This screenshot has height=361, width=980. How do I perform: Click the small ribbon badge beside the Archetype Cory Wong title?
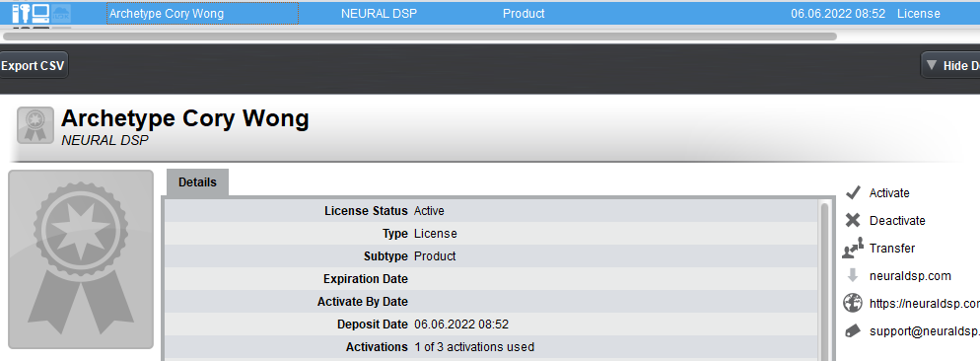click(35, 125)
